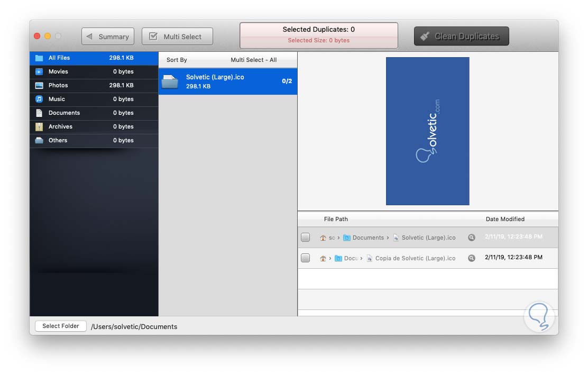Select the Music category
This screenshot has width=588, height=374.
coord(94,99)
